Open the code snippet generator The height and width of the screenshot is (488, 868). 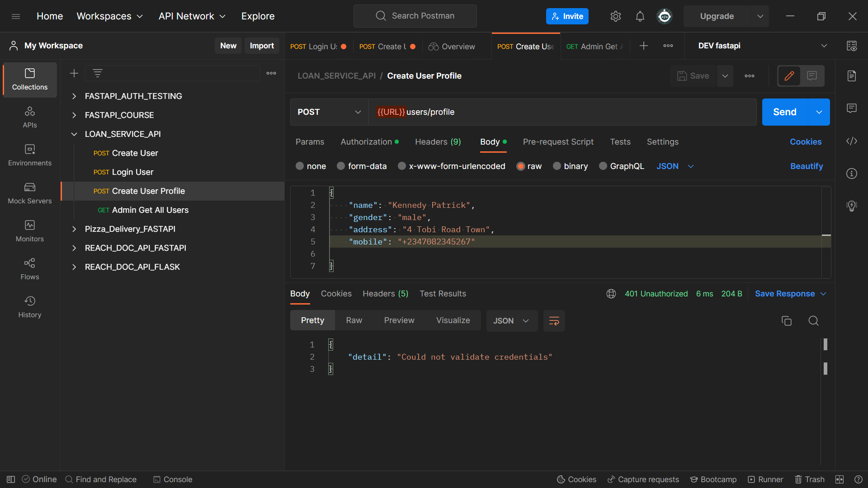tap(852, 141)
